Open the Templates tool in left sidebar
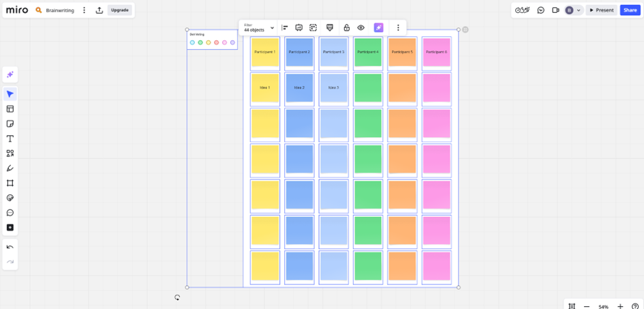The width and height of the screenshot is (644, 309). click(10, 109)
